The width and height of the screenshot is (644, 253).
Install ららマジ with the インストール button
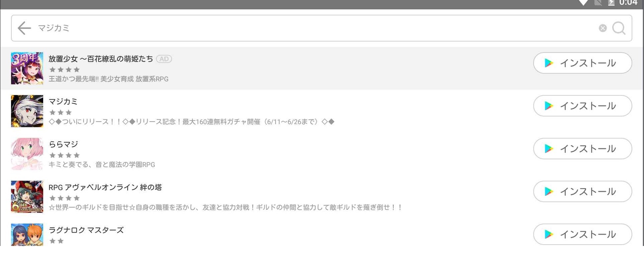tap(582, 149)
